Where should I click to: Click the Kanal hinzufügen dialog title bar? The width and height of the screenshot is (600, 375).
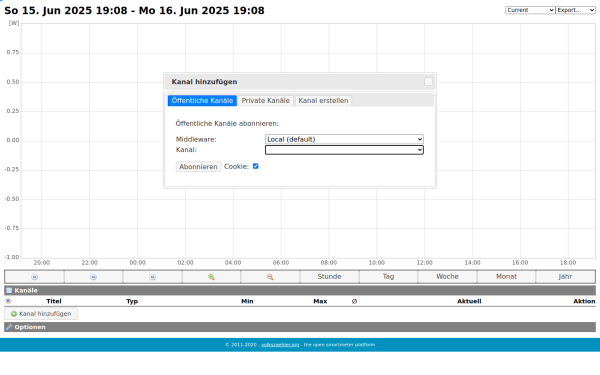tap(300, 82)
